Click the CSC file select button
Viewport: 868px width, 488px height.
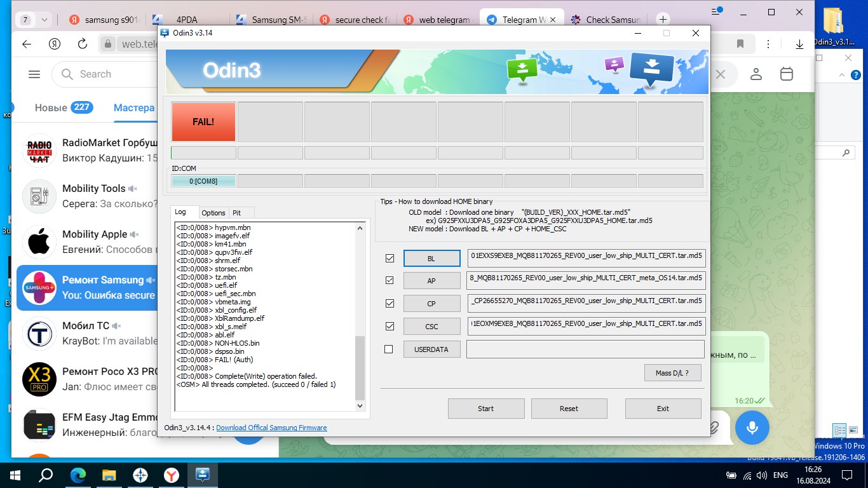click(431, 327)
